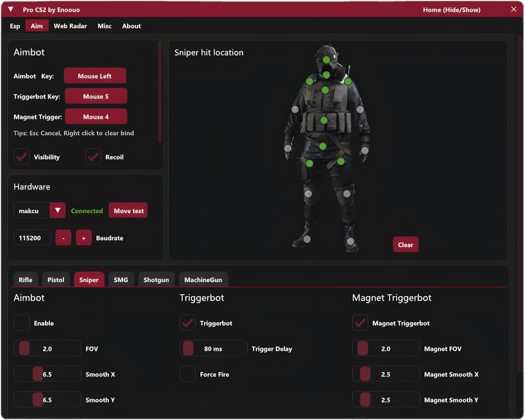525x420 pixels.
Task: Switch to the Pistol weapon tab
Action: point(55,279)
